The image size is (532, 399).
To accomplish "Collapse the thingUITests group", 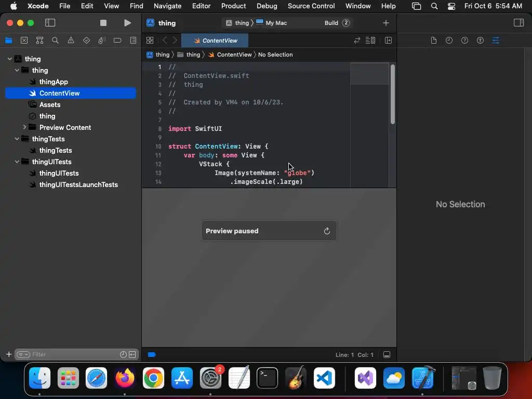I will 17,162.
